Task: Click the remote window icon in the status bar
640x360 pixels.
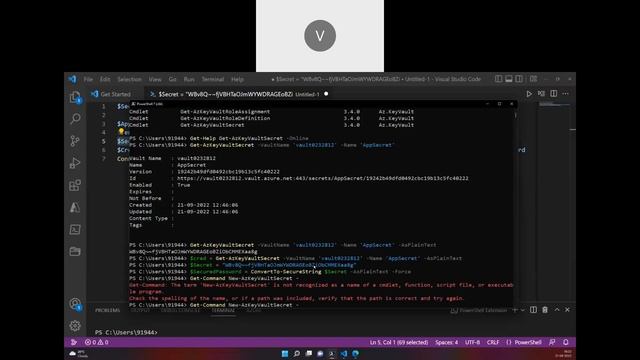Action: click(x=74, y=342)
